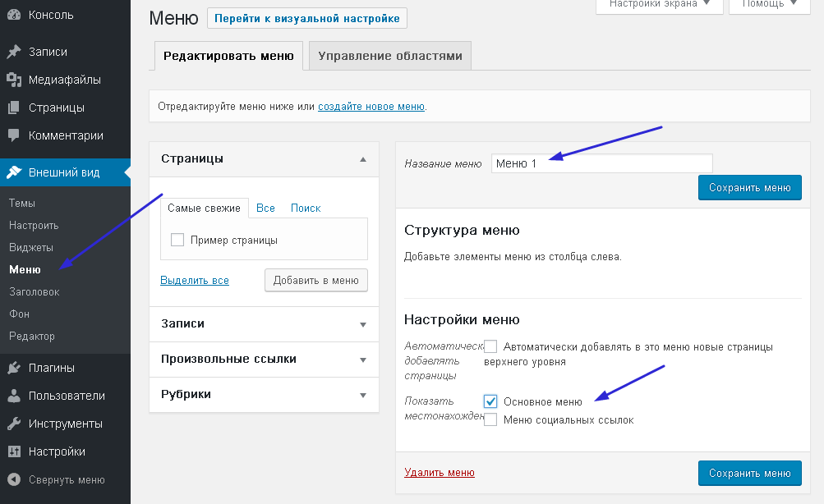Enable the Меню социальных ссылок checkbox
The height and width of the screenshot is (504, 824).
490,419
